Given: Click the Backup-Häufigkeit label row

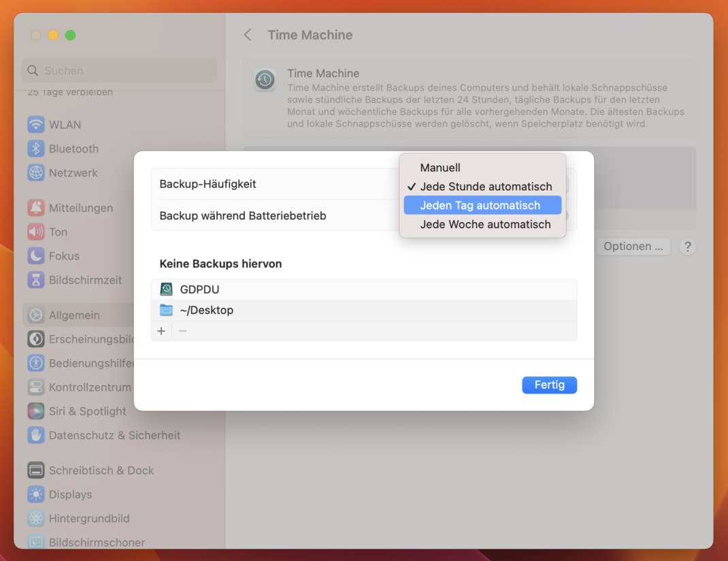Looking at the screenshot, I should pyautogui.click(x=208, y=185).
